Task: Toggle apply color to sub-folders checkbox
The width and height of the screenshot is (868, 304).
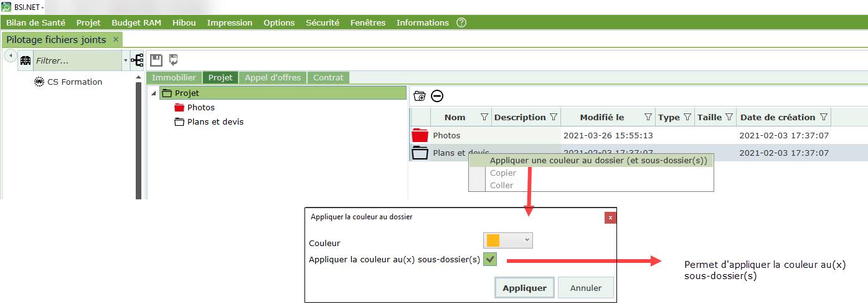Action: click(490, 259)
